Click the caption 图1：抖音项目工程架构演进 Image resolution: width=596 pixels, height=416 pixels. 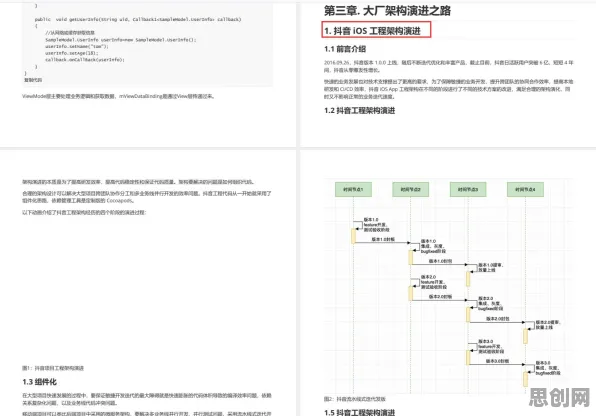point(53,368)
